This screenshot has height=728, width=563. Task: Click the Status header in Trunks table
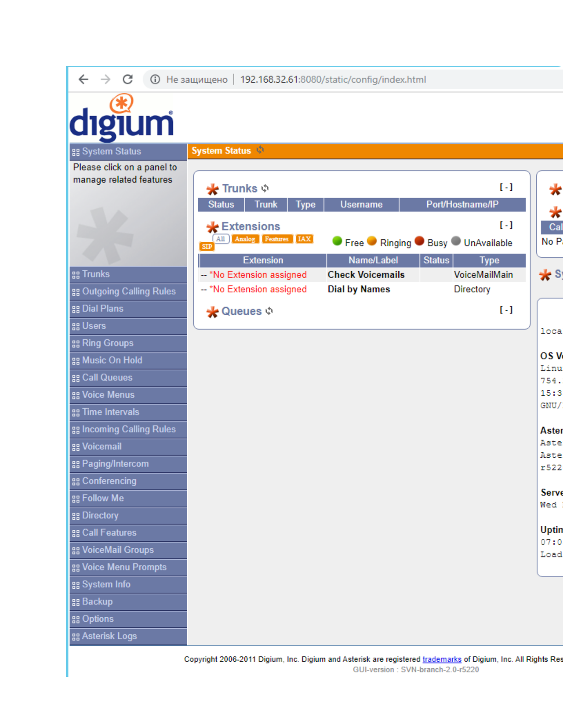point(221,205)
